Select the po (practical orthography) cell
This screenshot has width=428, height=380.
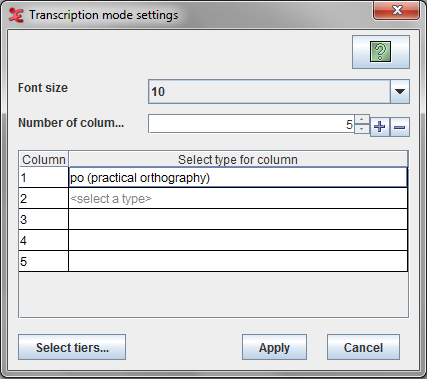pos(238,178)
